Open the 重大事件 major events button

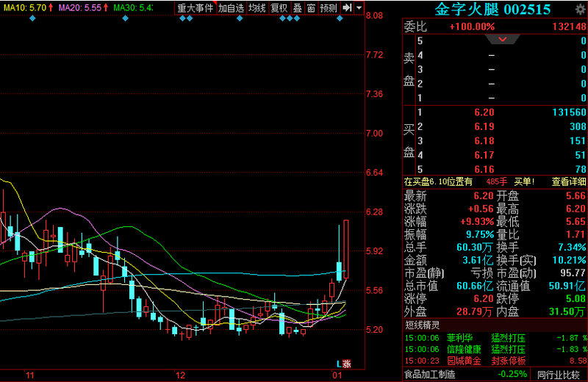pyautogui.click(x=196, y=8)
